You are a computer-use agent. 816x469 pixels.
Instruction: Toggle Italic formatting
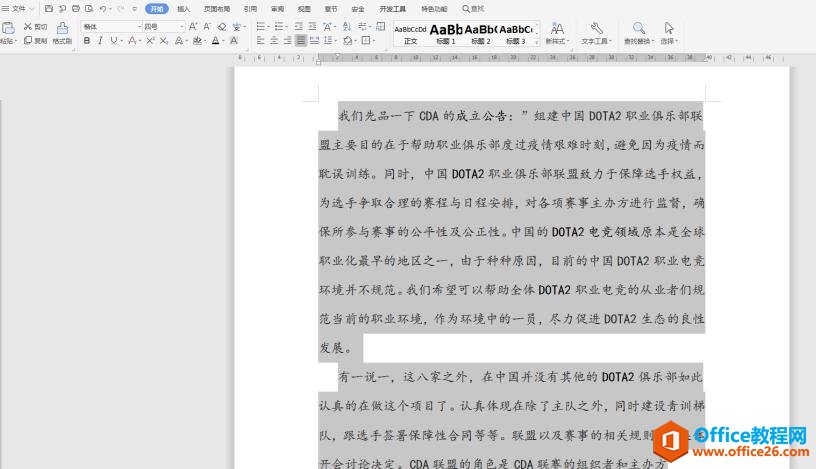pyautogui.click(x=100, y=41)
